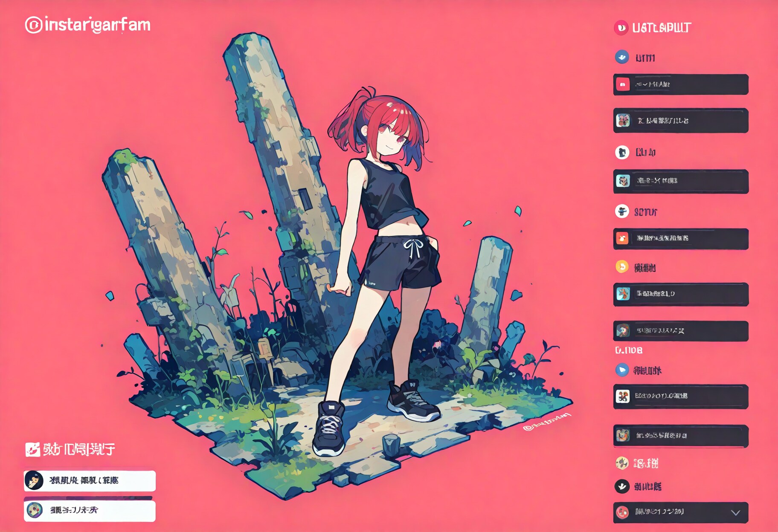The width and height of the screenshot is (778, 532).
Task: Open the red square icon in the topmost dark bar
Action: click(623, 84)
